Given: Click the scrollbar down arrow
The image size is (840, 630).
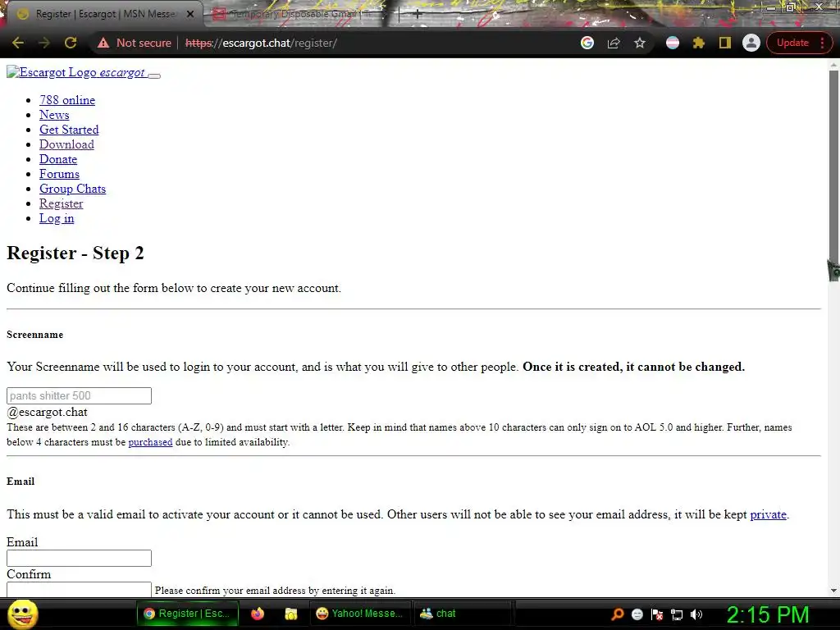Looking at the screenshot, I should 833,591.
